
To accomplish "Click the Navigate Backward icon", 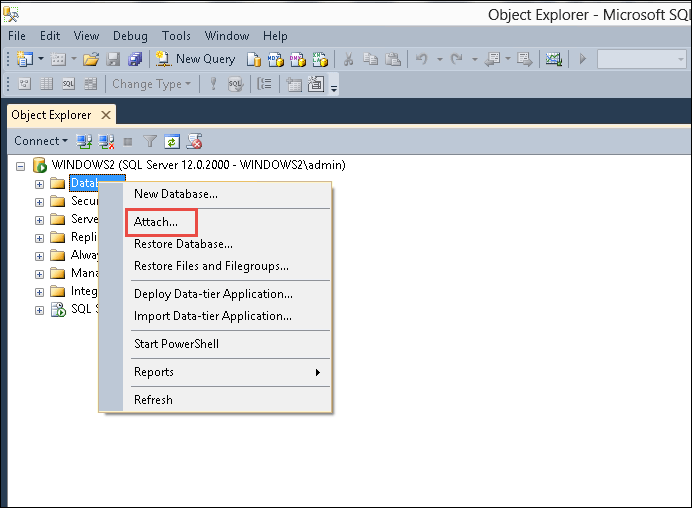I will (x=492, y=59).
